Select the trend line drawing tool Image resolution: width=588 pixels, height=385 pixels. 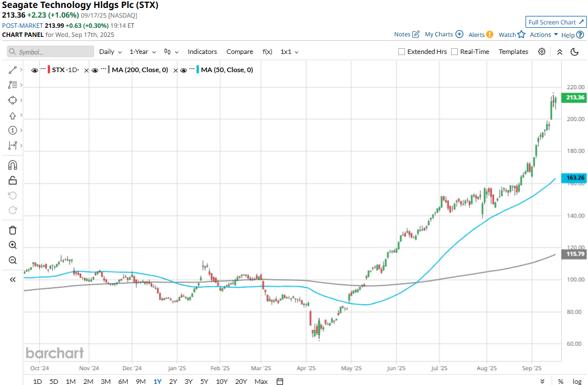[x=12, y=70]
